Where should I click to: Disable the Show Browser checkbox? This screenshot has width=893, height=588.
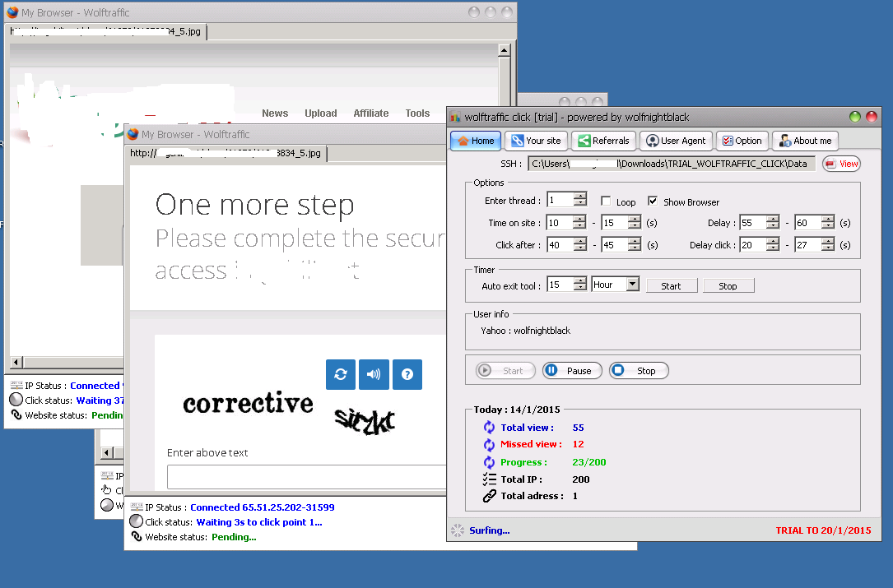(653, 201)
